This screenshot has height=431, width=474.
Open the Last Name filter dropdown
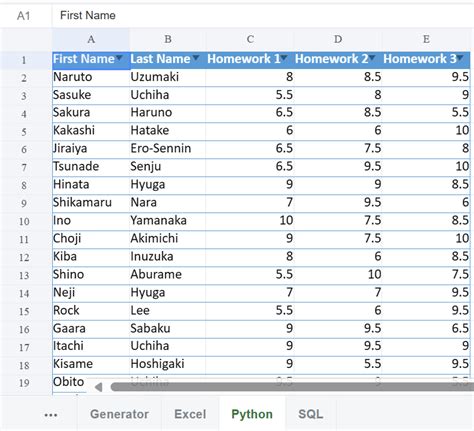196,58
